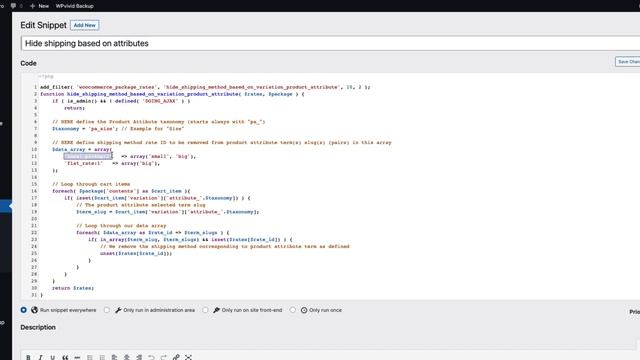Click the in_array condition on line 23
Image resolution: width=640 pixels, height=360 pixels.
pos(190,240)
